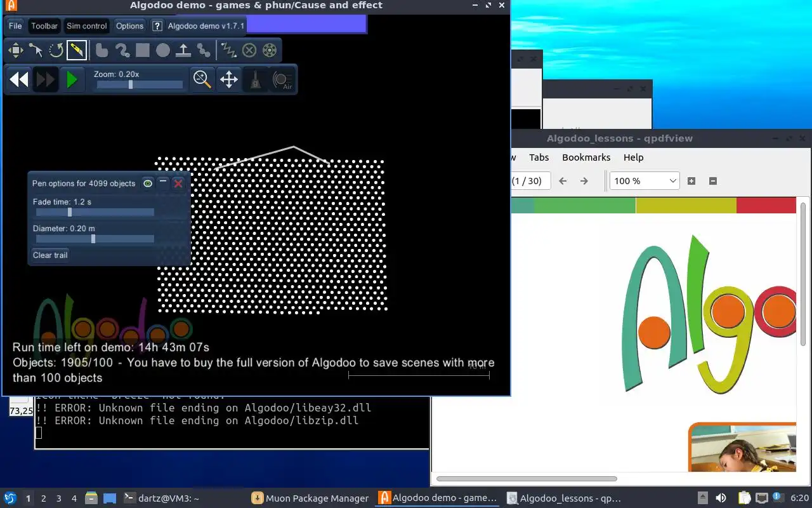
Task: Click the clock showing 6:20
Action: (x=800, y=498)
